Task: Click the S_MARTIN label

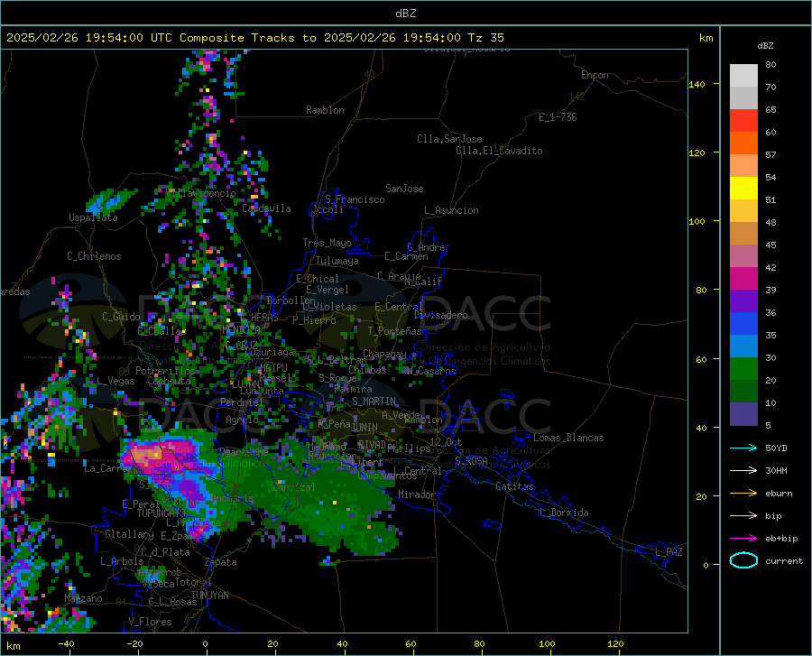Action: (x=374, y=402)
